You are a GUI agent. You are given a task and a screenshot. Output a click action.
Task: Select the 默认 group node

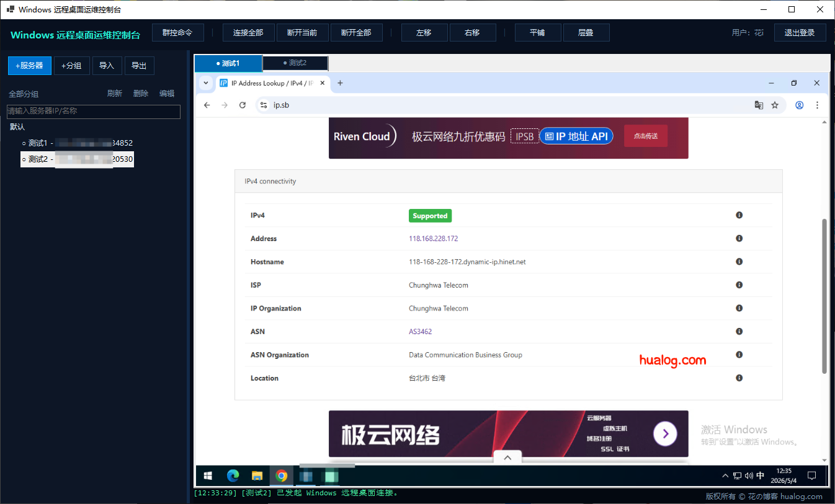(17, 127)
